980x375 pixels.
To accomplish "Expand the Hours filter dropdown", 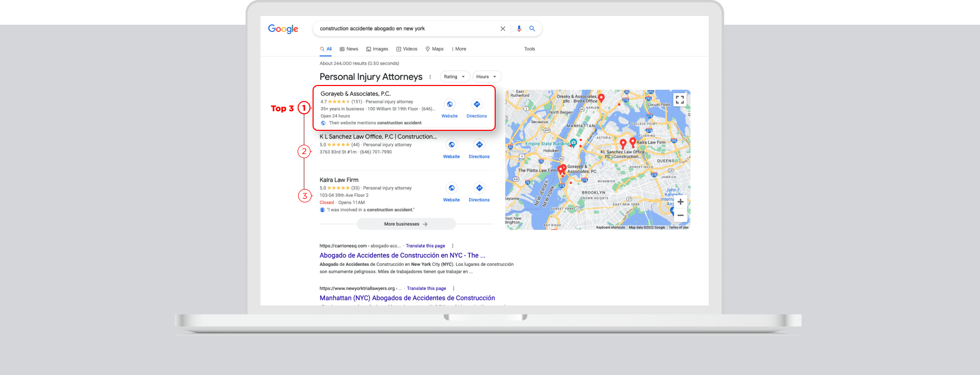I will click(x=487, y=77).
